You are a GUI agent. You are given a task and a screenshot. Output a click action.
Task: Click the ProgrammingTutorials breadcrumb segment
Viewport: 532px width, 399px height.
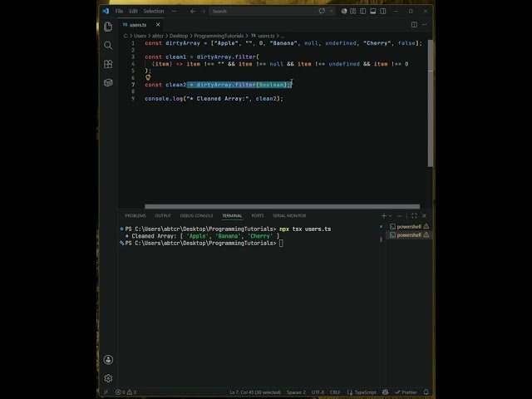click(x=219, y=36)
